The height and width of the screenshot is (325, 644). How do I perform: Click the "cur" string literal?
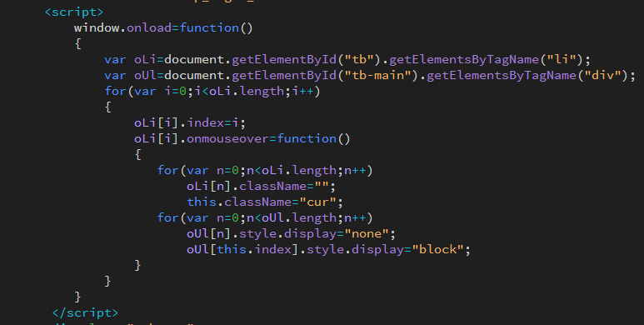[x=318, y=202]
